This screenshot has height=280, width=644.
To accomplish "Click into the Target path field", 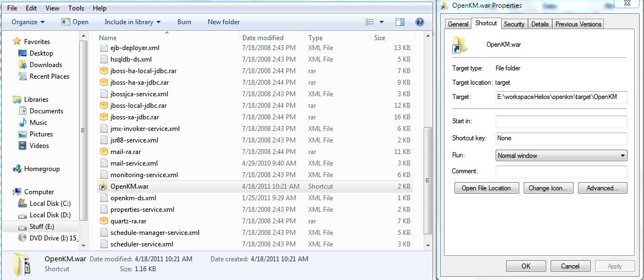I will pos(561,97).
